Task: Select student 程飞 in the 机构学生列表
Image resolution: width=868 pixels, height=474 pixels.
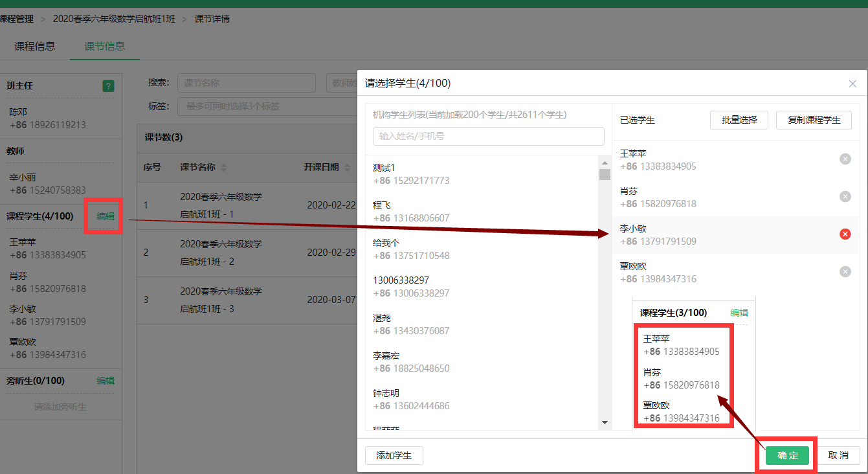Action: coord(482,212)
